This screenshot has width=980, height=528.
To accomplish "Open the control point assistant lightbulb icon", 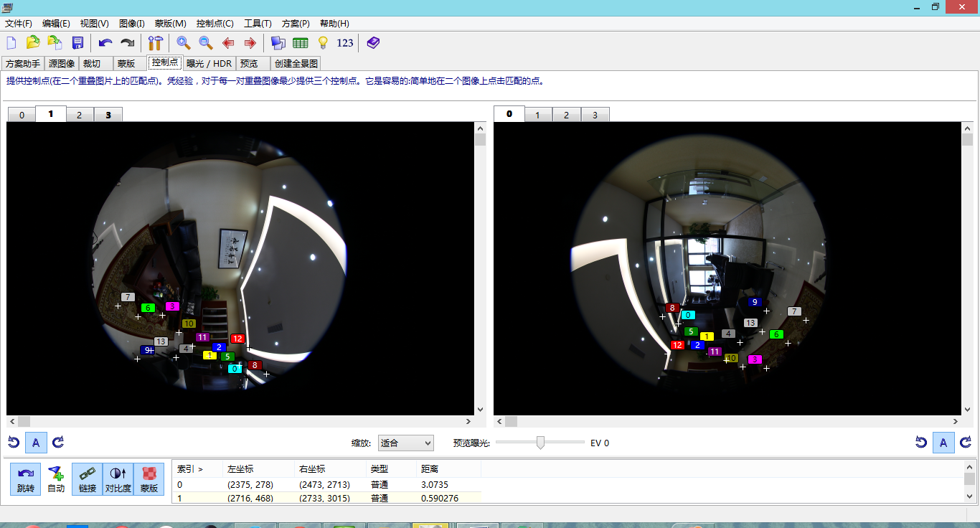I will pyautogui.click(x=323, y=43).
